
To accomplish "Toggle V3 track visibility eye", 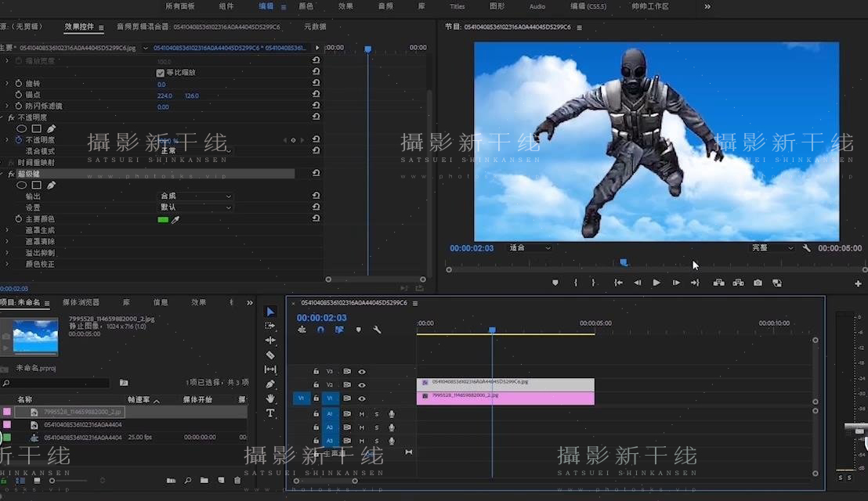I will 361,372.
